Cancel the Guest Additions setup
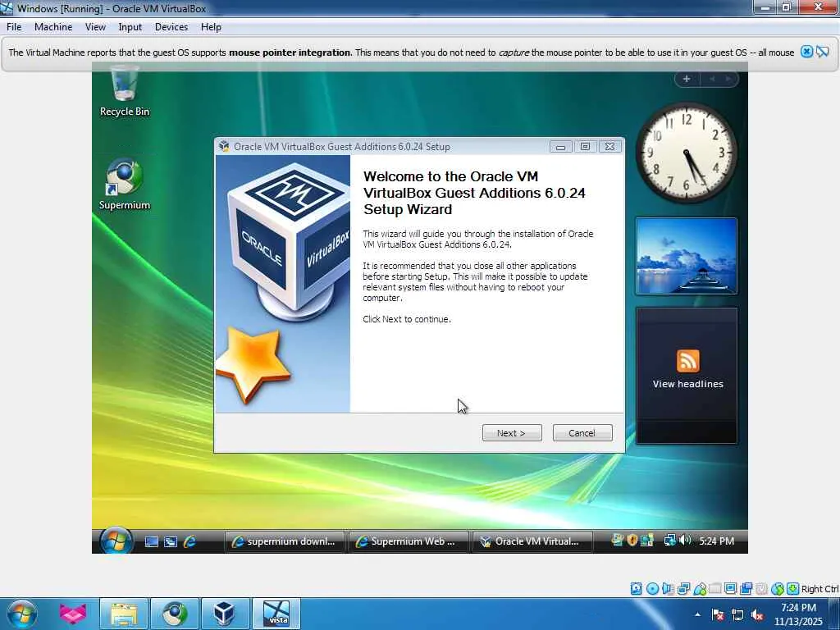Image resolution: width=840 pixels, height=630 pixels. (x=582, y=433)
